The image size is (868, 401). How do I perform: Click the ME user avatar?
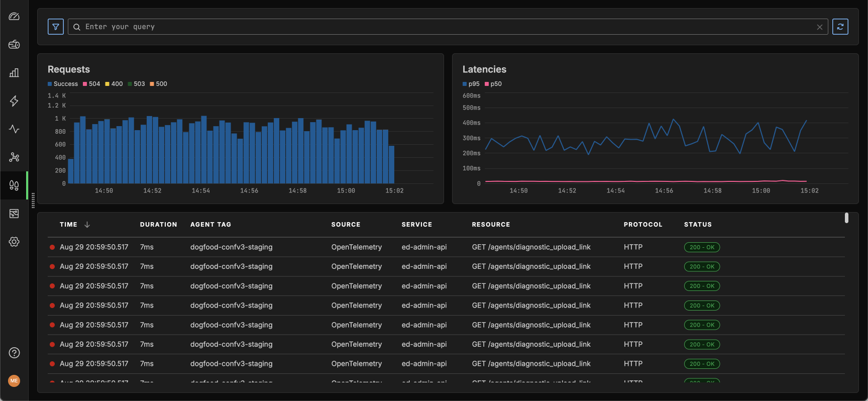(14, 381)
